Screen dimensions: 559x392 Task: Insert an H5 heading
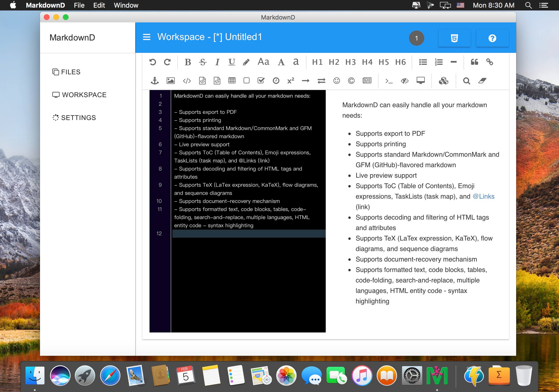(x=384, y=62)
